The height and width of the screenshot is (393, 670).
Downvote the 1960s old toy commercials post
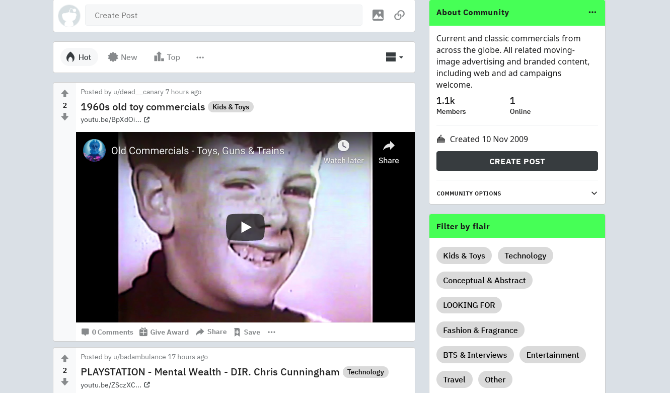click(65, 117)
